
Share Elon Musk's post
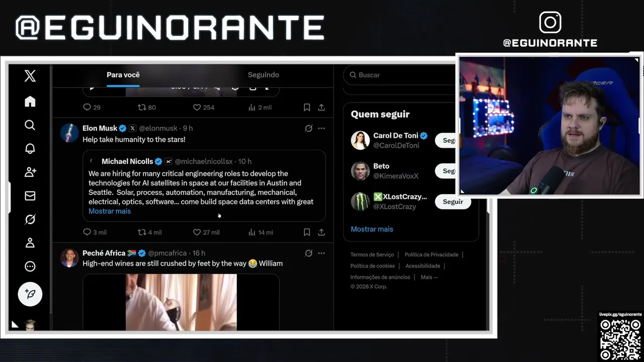click(x=321, y=232)
